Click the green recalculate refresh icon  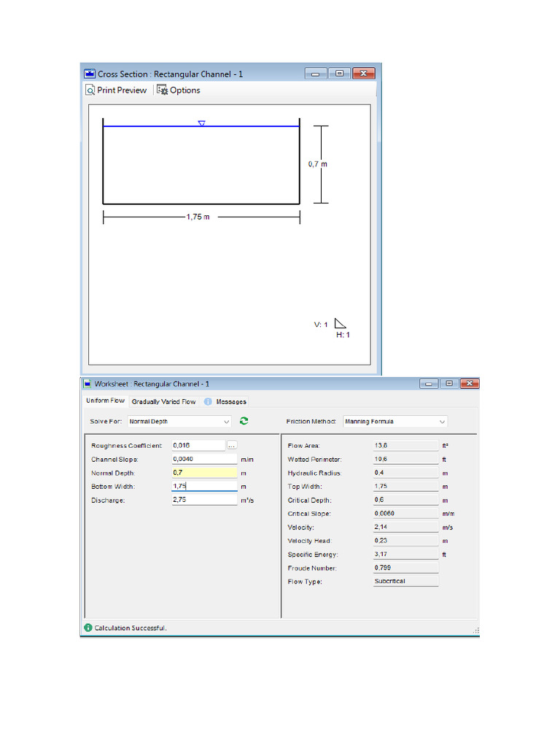(x=244, y=421)
